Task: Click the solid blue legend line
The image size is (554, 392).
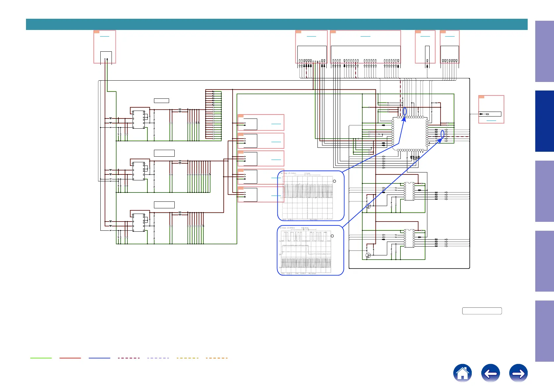Action: [x=99, y=358]
